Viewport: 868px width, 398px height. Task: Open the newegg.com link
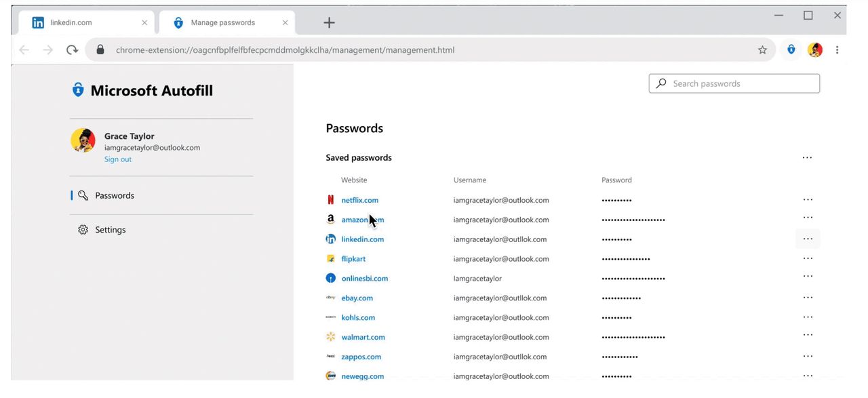pos(363,376)
